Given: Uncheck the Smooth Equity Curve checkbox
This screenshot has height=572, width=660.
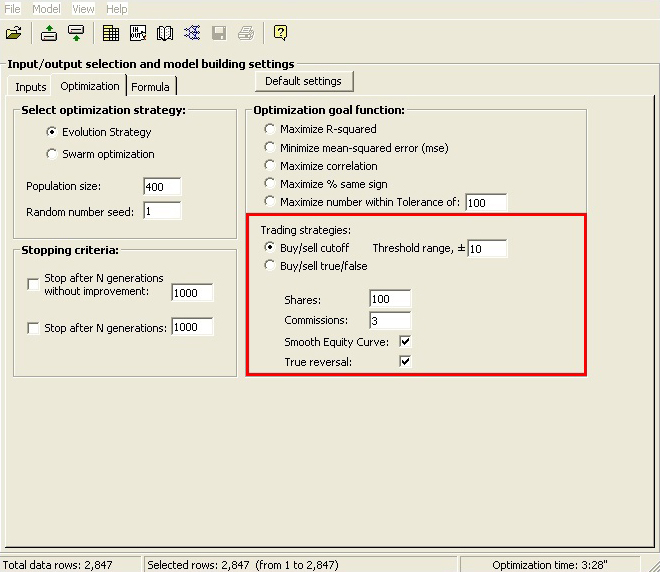Looking at the screenshot, I should (x=405, y=342).
